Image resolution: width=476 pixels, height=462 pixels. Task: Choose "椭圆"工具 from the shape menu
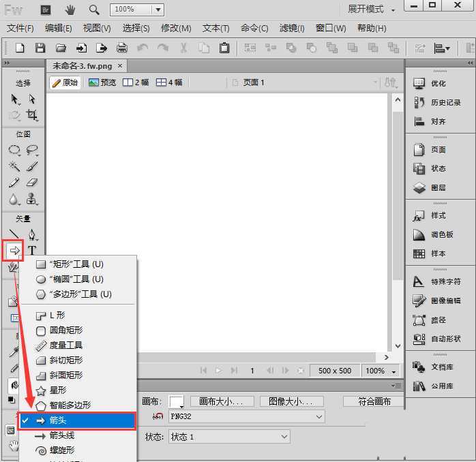click(76, 279)
